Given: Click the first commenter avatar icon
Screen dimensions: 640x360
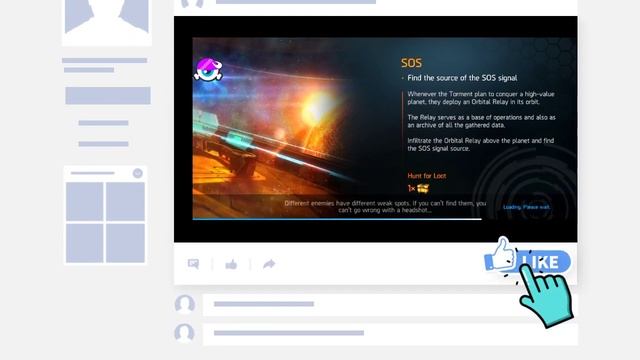Looking at the screenshot, I should [184, 304].
